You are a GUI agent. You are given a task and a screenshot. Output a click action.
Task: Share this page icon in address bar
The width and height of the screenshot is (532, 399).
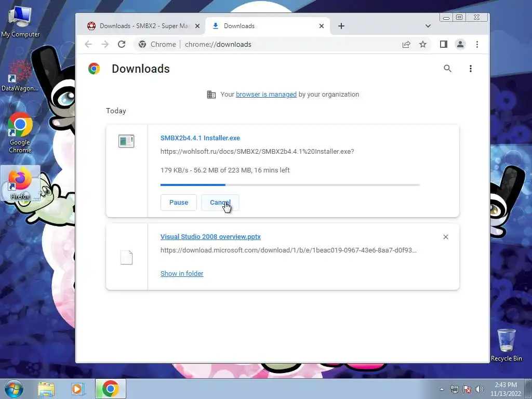[x=406, y=45]
